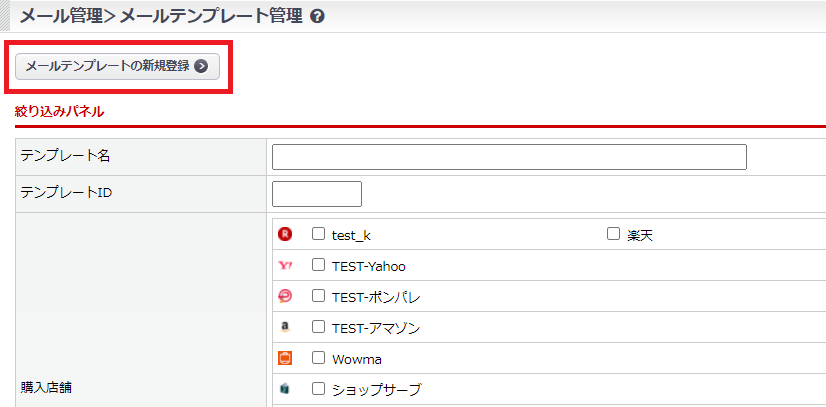Toggle the TEST-アマゾン checkbox
The image size is (826, 407).
pos(319,327)
